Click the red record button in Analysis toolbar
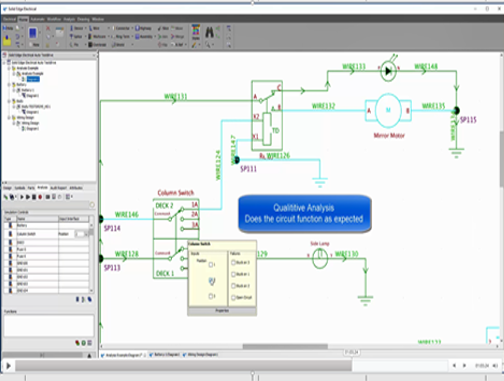 [40, 197]
